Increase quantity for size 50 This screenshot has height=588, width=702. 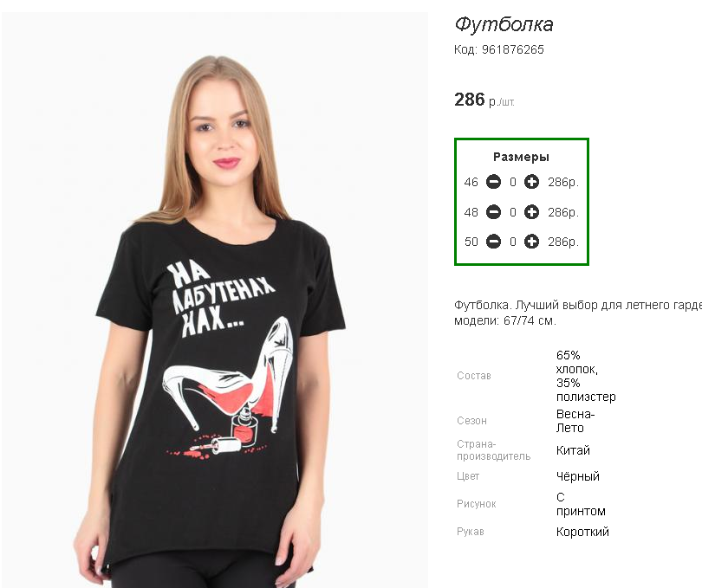(531, 242)
